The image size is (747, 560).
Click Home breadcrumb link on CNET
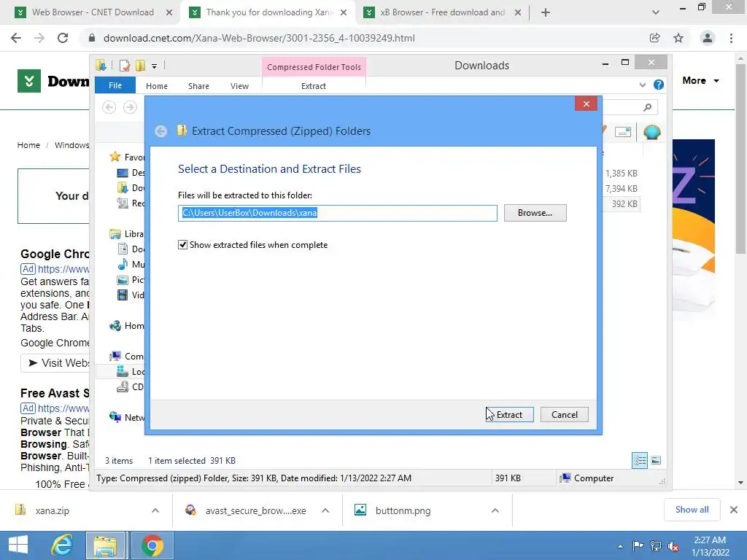pyautogui.click(x=28, y=145)
